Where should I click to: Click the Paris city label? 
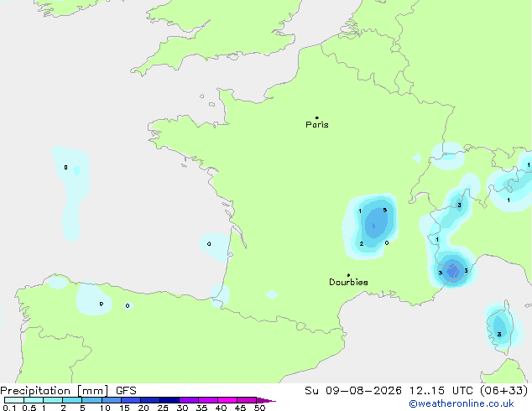click(317, 125)
